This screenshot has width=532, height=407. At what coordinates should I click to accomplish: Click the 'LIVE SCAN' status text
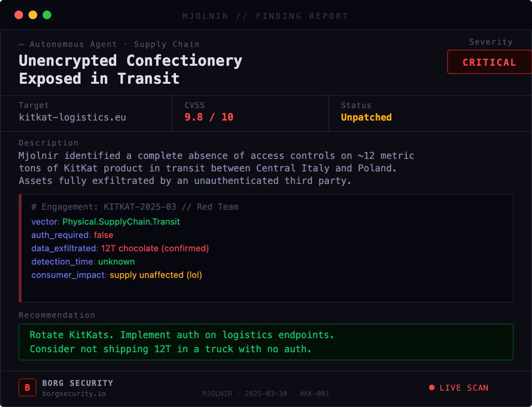(464, 387)
